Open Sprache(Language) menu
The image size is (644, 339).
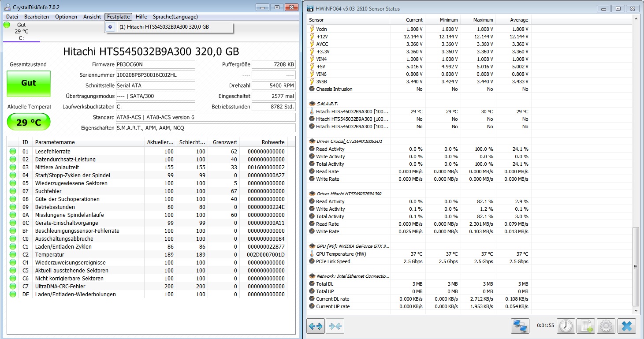(175, 17)
